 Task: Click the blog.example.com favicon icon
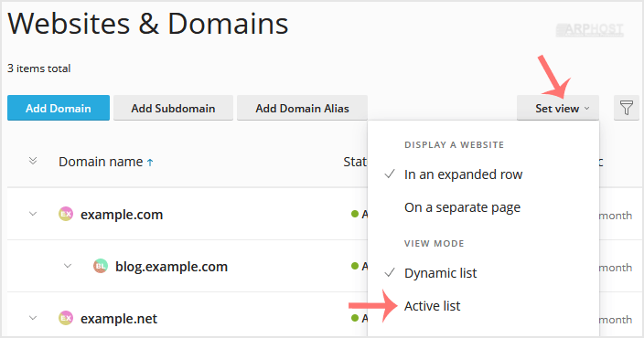click(x=101, y=266)
